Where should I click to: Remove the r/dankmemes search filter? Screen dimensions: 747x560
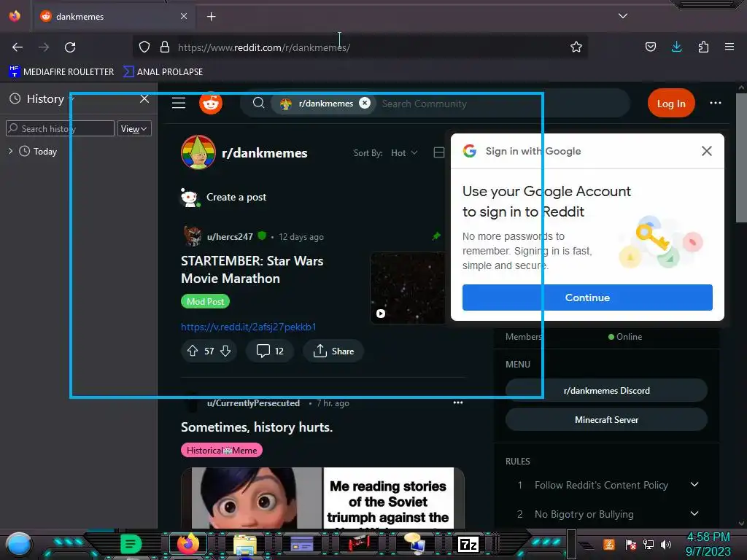click(x=365, y=103)
